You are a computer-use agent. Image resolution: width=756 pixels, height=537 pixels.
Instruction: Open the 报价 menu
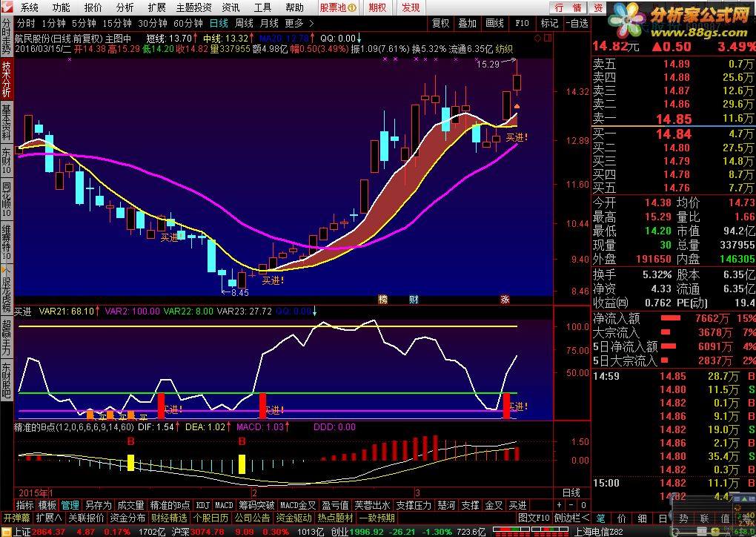pyautogui.click(x=93, y=7)
